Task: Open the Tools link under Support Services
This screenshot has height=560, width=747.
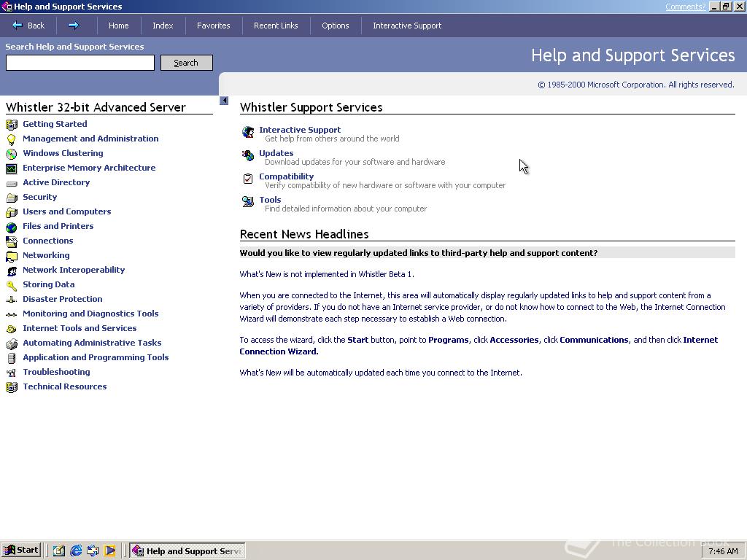Action: point(270,200)
